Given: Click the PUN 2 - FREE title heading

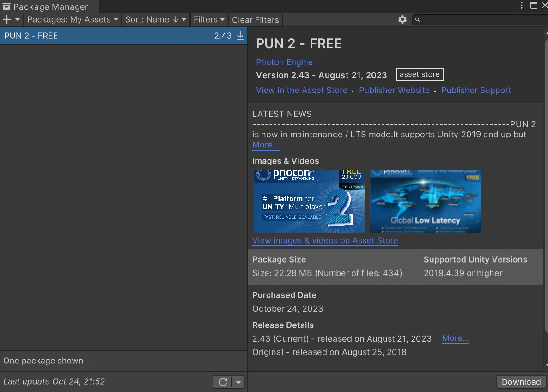Looking at the screenshot, I should pyautogui.click(x=299, y=44).
